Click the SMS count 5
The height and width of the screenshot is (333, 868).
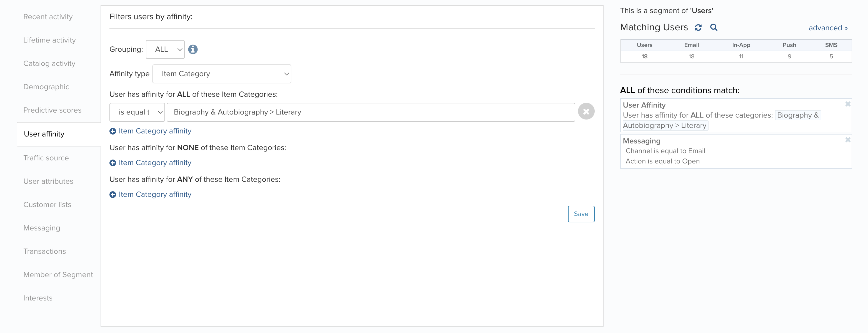[831, 57]
